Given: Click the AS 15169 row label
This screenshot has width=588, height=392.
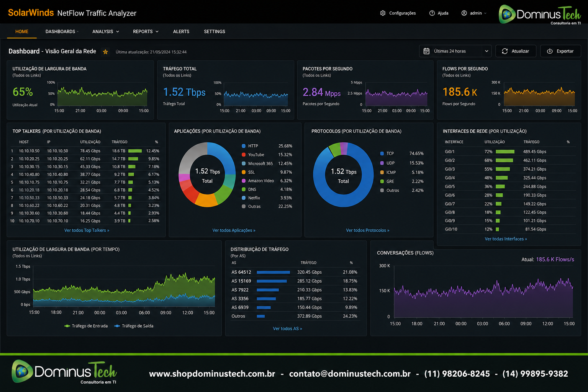Looking at the screenshot, I should click(241, 281).
